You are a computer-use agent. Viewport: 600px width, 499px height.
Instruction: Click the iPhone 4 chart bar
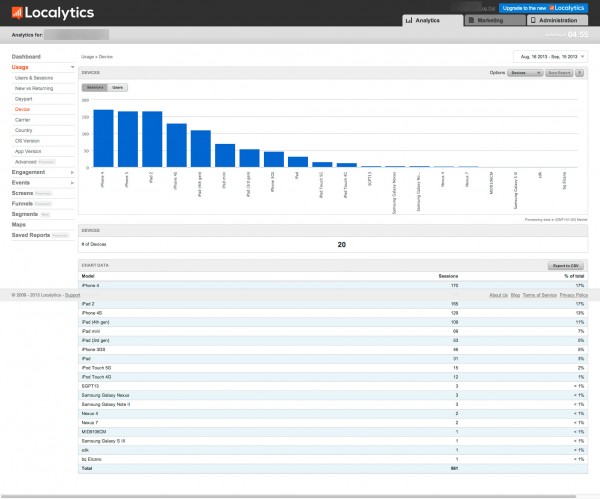tap(103, 139)
